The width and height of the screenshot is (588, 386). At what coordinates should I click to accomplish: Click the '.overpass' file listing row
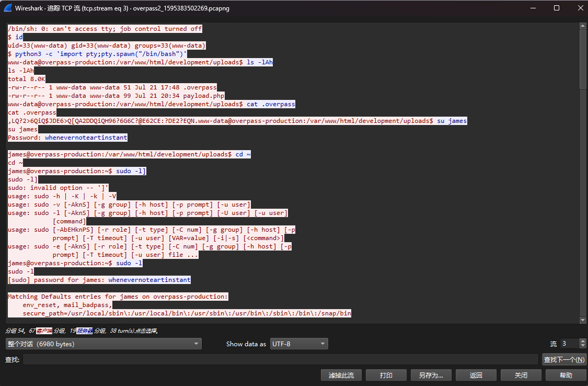pos(112,87)
